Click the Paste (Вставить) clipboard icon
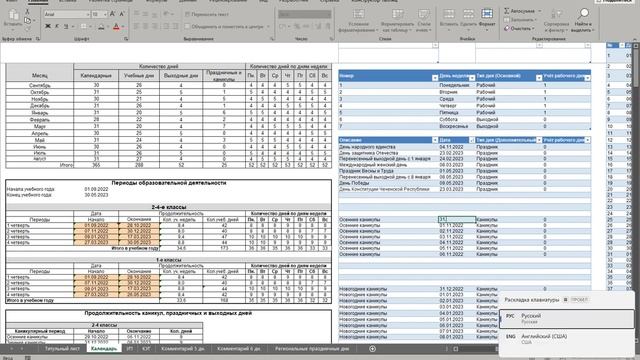This screenshot has height=360, width=640. [13, 16]
